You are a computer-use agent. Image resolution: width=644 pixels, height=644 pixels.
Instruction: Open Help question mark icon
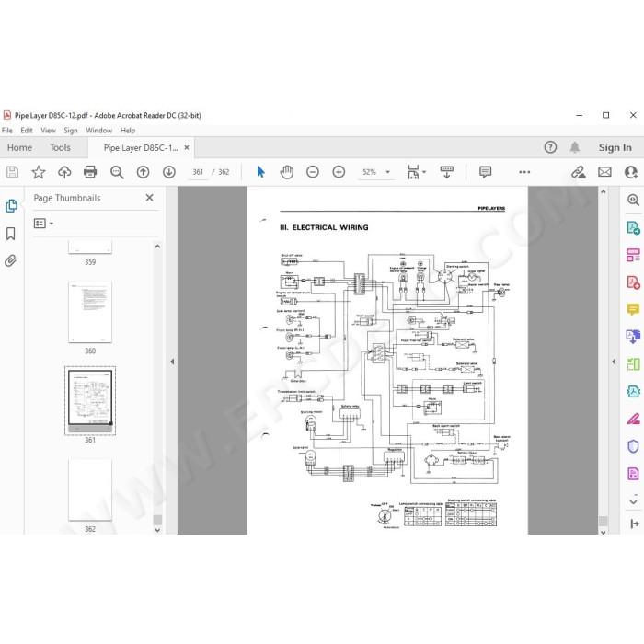550,147
